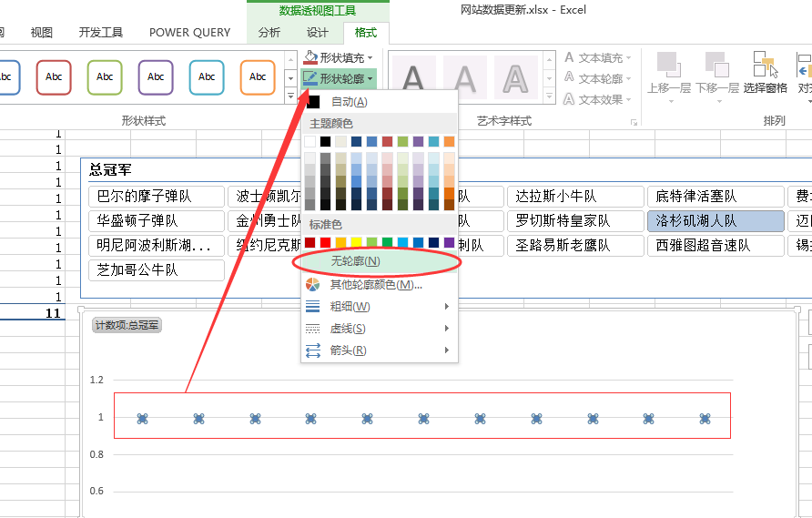Open the 开发工具 developer tab
812x518 pixels.
click(x=101, y=33)
